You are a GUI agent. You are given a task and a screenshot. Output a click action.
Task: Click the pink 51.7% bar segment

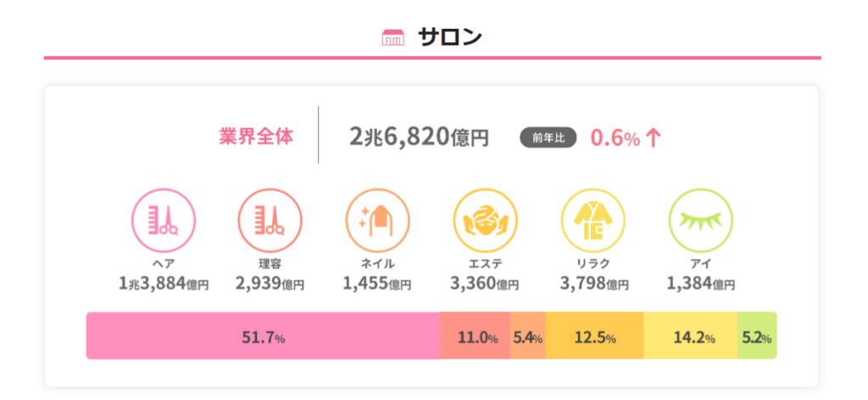263,336
